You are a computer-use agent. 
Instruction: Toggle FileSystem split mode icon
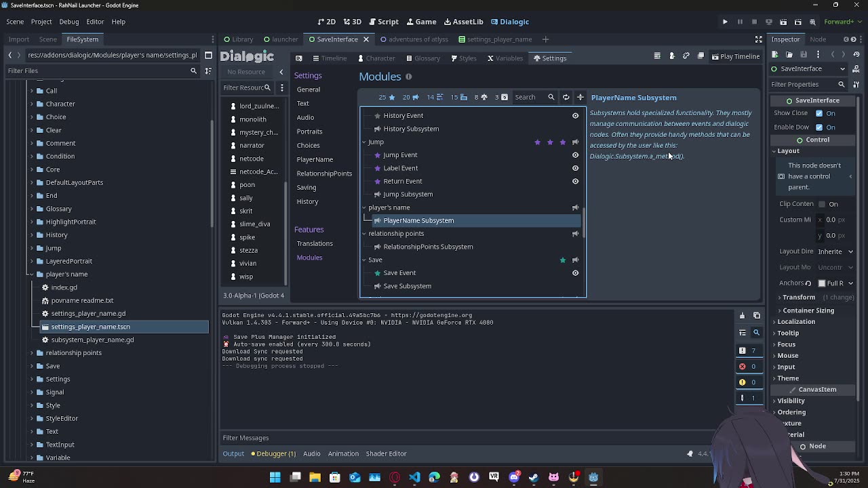point(208,55)
